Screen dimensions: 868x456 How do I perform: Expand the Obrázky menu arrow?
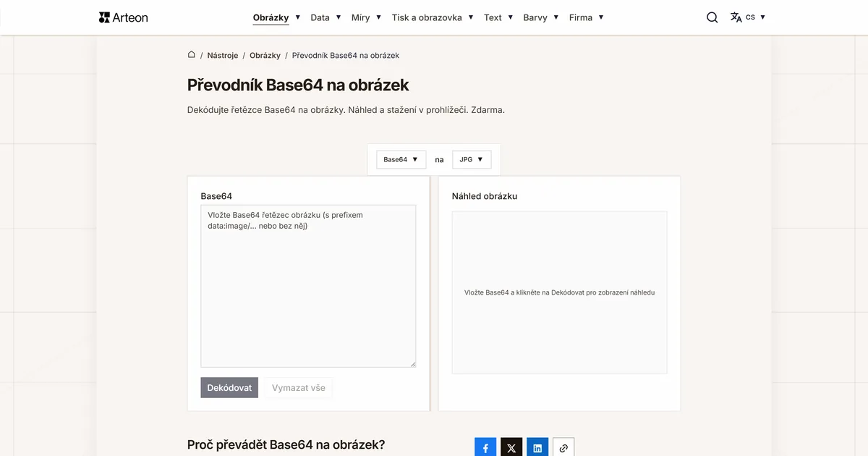(x=298, y=17)
